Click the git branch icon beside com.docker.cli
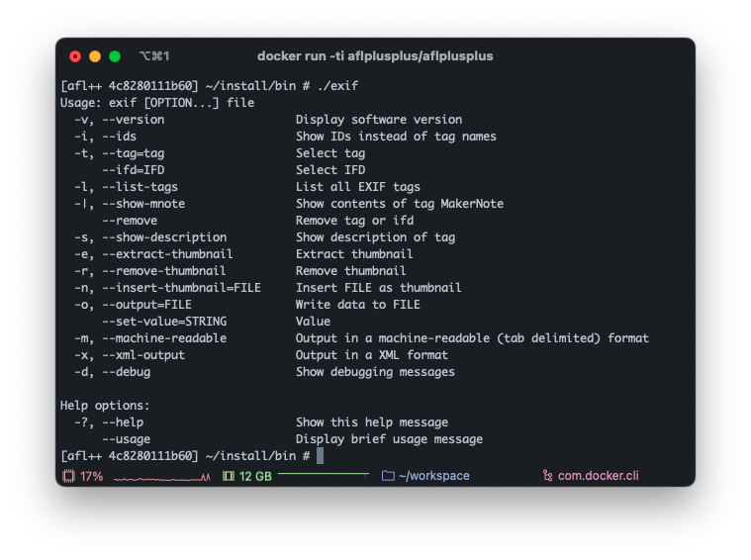 [x=547, y=476]
